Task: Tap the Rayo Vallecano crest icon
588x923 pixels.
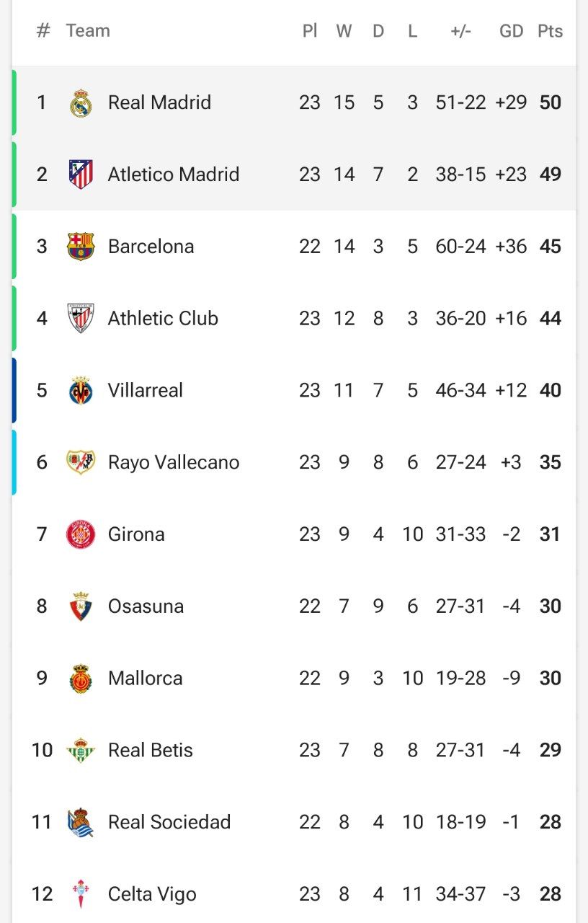Action: [x=81, y=462]
